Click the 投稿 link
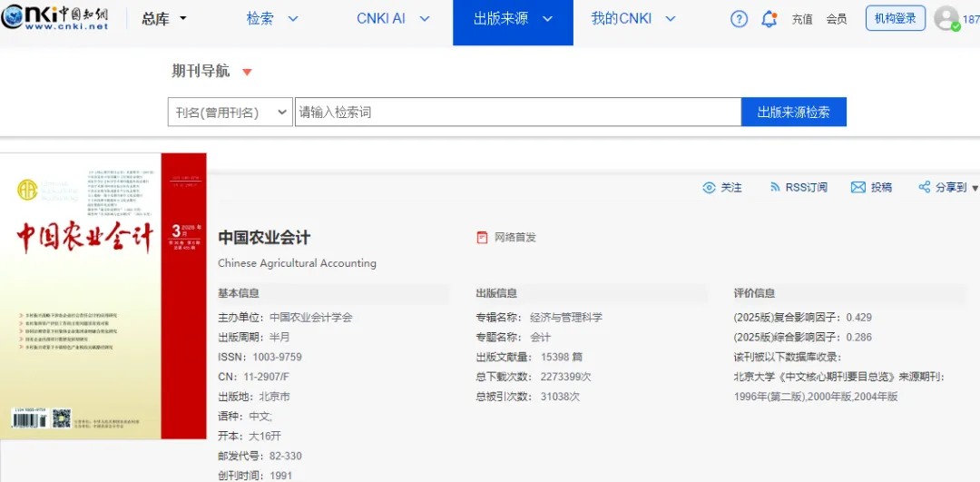 882,188
